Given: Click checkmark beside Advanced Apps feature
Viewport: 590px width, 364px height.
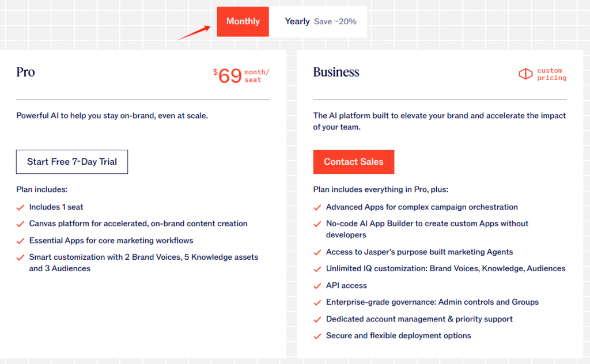Looking at the screenshot, I should tap(317, 207).
